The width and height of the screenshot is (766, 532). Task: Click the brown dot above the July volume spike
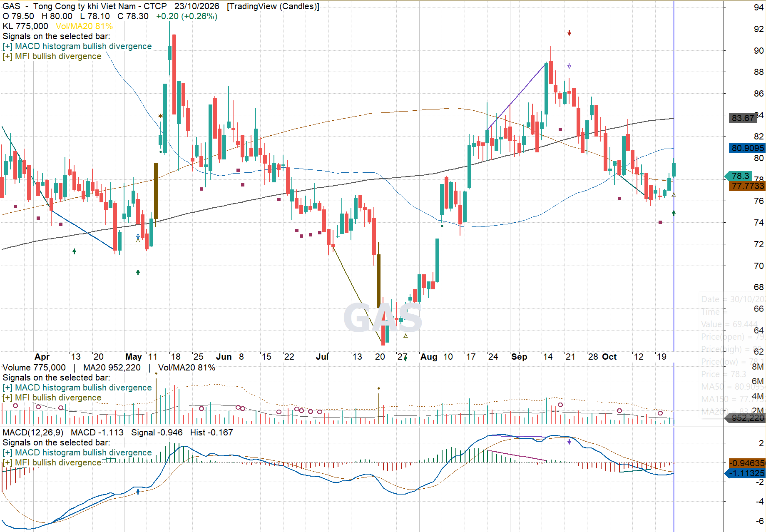point(379,388)
